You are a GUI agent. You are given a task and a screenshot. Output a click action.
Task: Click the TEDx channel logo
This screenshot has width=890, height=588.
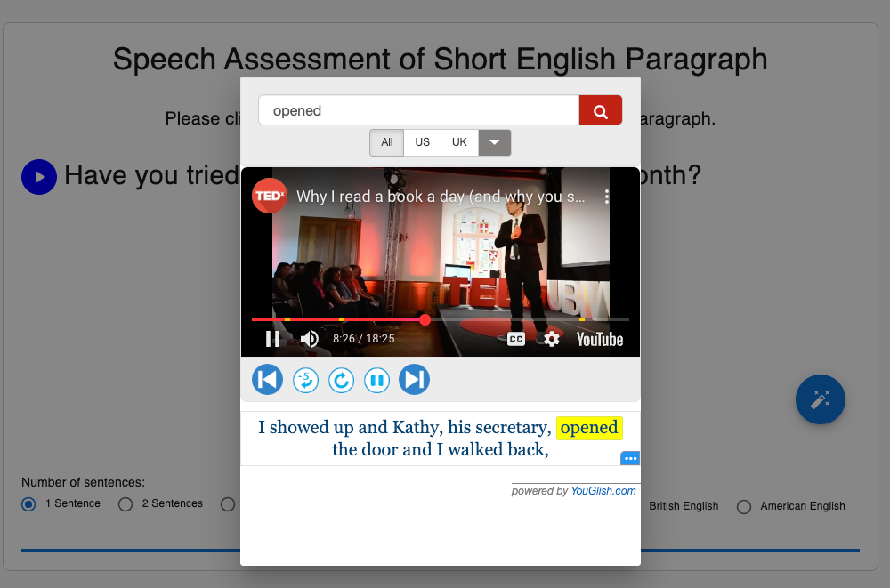[270, 196]
